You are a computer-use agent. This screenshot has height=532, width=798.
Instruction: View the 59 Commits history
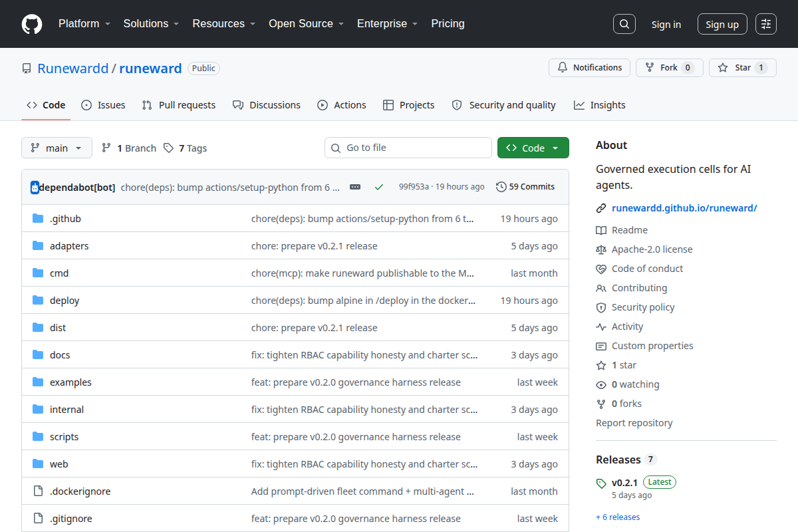coord(525,187)
